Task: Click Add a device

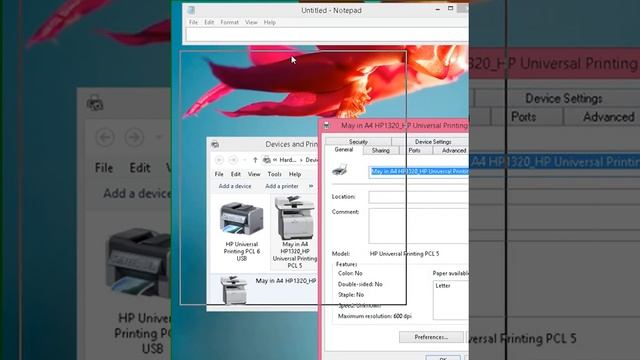Action: click(x=235, y=186)
